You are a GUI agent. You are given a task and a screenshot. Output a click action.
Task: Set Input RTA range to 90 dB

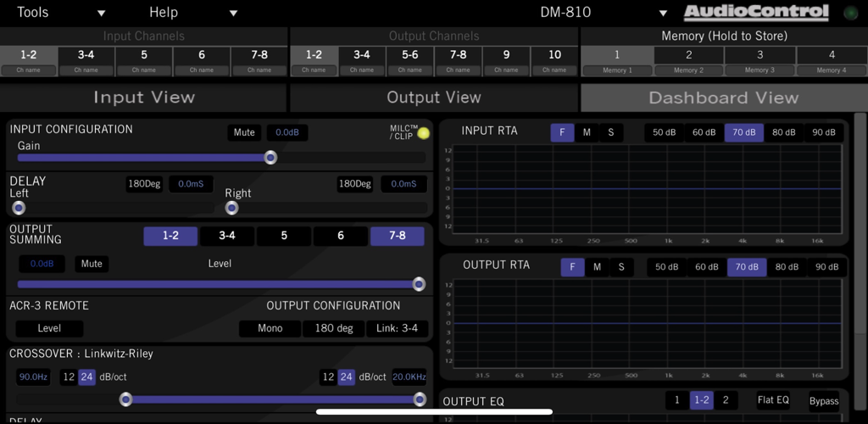pos(824,133)
